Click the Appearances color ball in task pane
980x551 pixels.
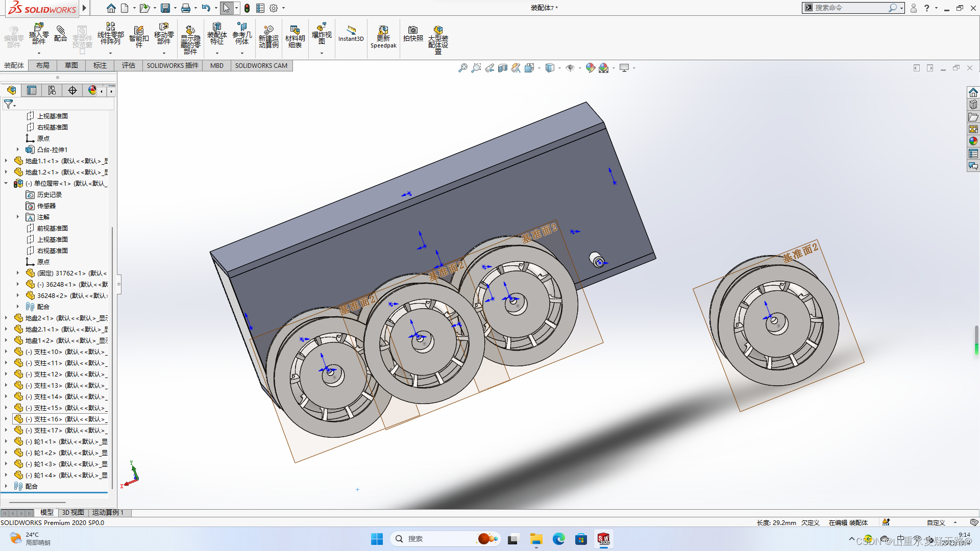(973, 141)
